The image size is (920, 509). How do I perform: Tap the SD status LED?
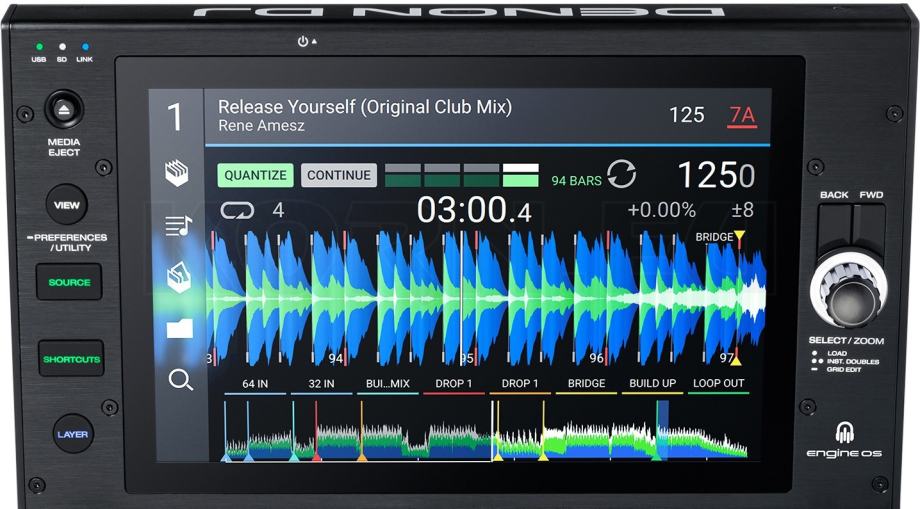(62, 46)
